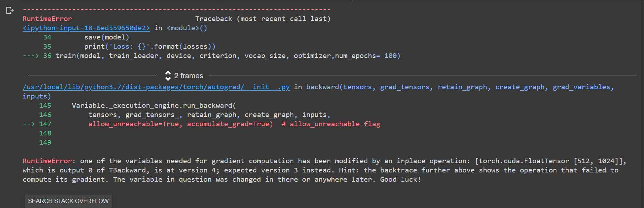Click the "# allow_unreachable flag" comment
Viewport: 644px width, 208px height.
tap(331, 124)
